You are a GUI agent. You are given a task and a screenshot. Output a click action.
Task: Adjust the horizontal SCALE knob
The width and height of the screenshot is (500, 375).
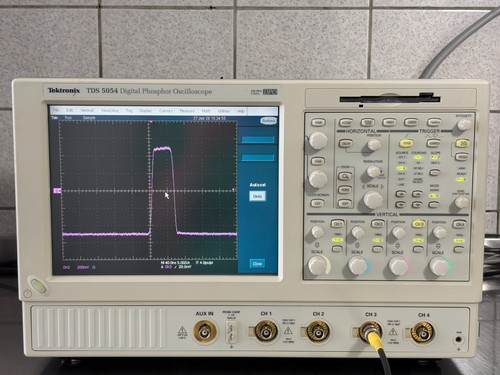point(373,200)
